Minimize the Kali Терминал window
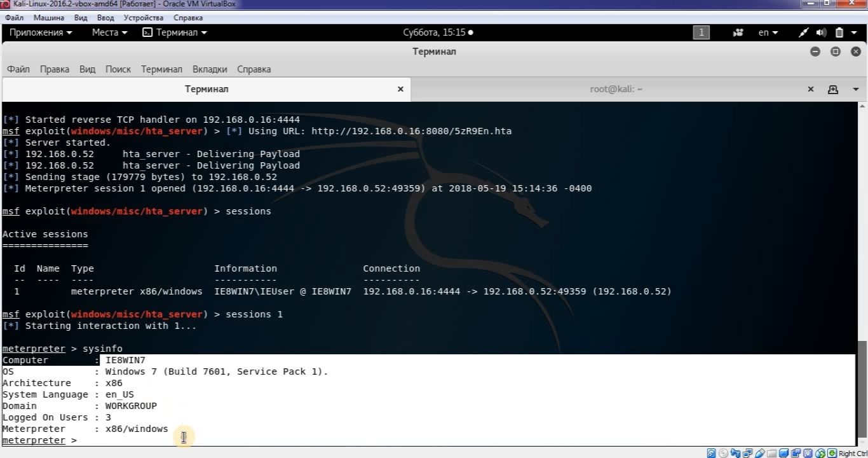Screen dimensions: 868x458 click(815, 52)
